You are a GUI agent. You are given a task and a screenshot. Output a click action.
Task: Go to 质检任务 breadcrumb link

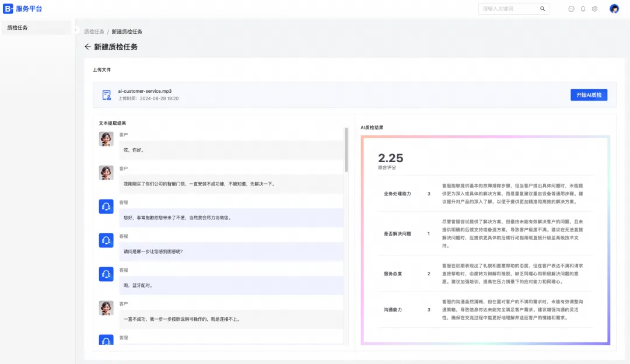click(94, 32)
